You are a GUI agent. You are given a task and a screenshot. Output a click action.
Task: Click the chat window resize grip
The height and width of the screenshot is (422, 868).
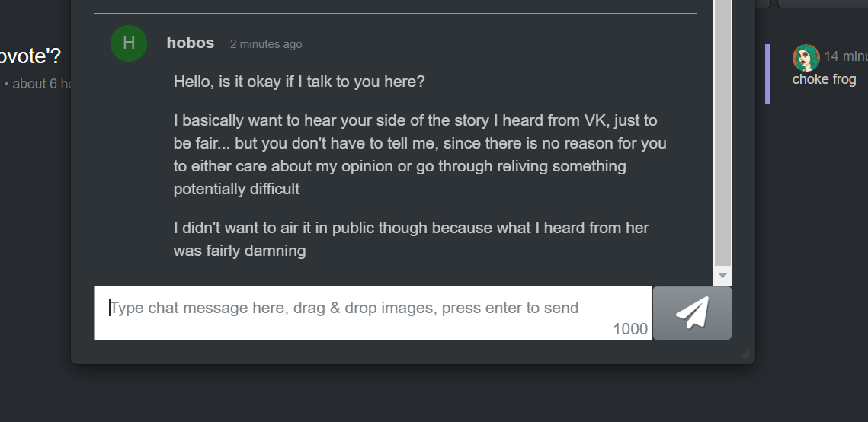(x=745, y=353)
